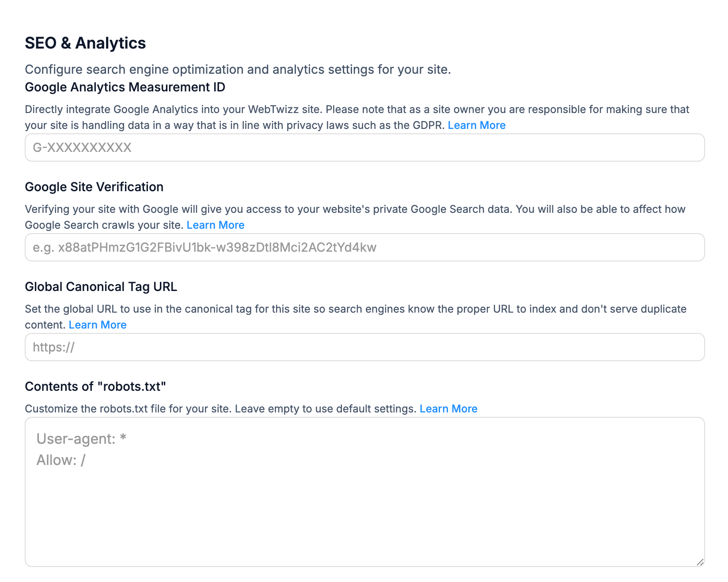Click the robots.txt textarea resize handle
728x582 pixels.
pos(700,562)
